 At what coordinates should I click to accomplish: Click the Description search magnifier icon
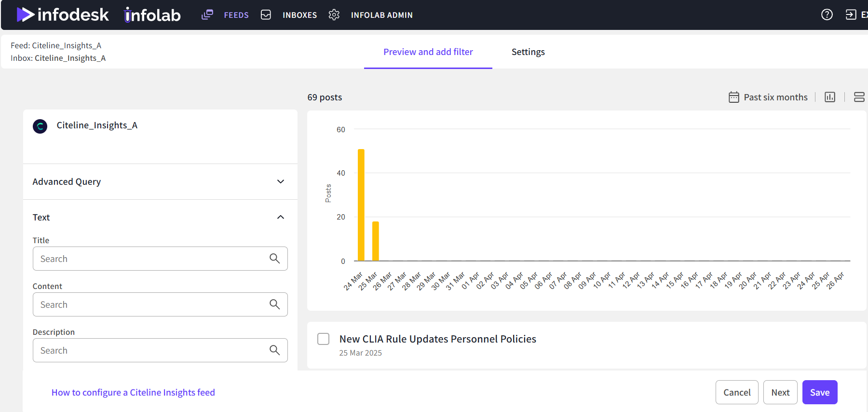(274, 350)
